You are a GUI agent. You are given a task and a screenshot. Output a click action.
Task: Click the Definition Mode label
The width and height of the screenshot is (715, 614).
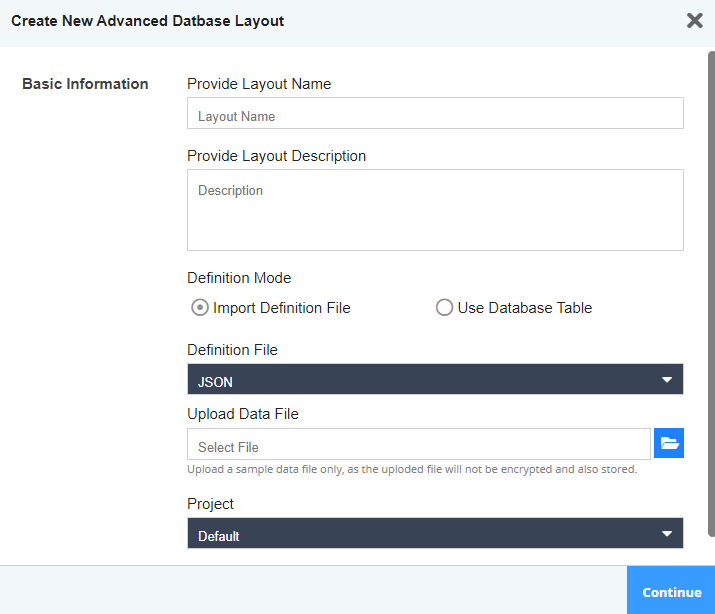[x=239, y=278]
